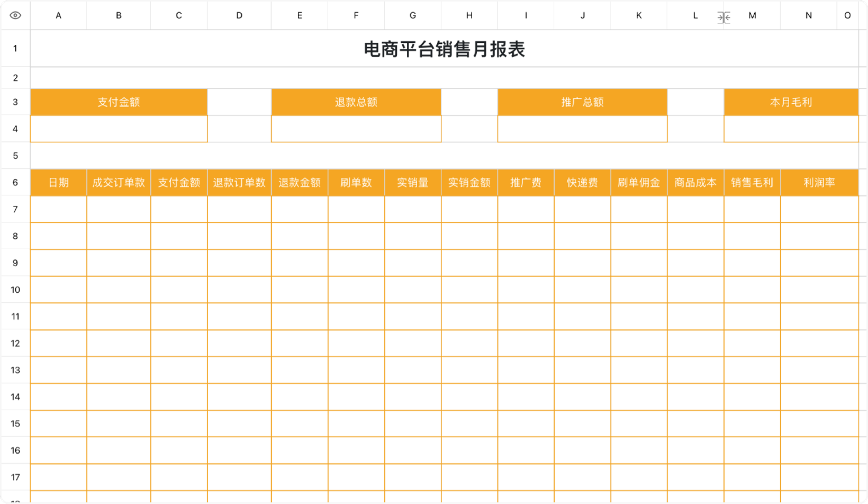
Task: Select column C header
Action: coord(179,15)
